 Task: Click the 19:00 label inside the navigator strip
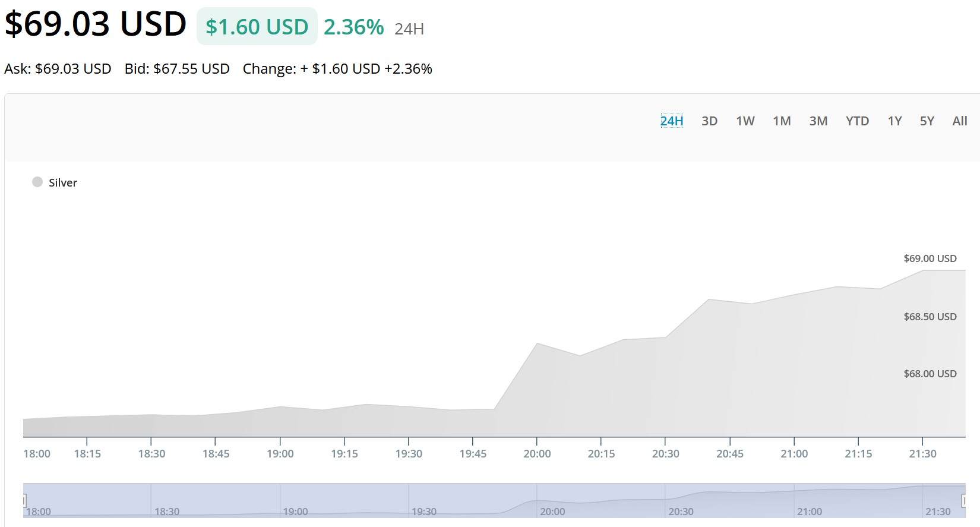click(x=295, y=512)
